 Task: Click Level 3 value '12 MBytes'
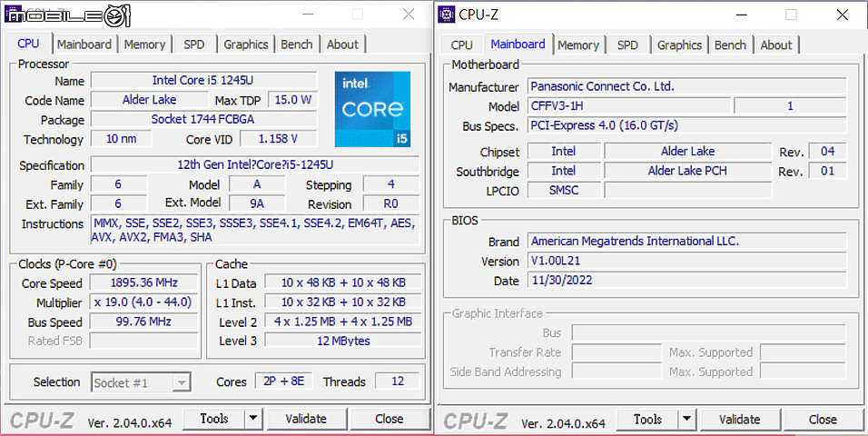[343, 341]
